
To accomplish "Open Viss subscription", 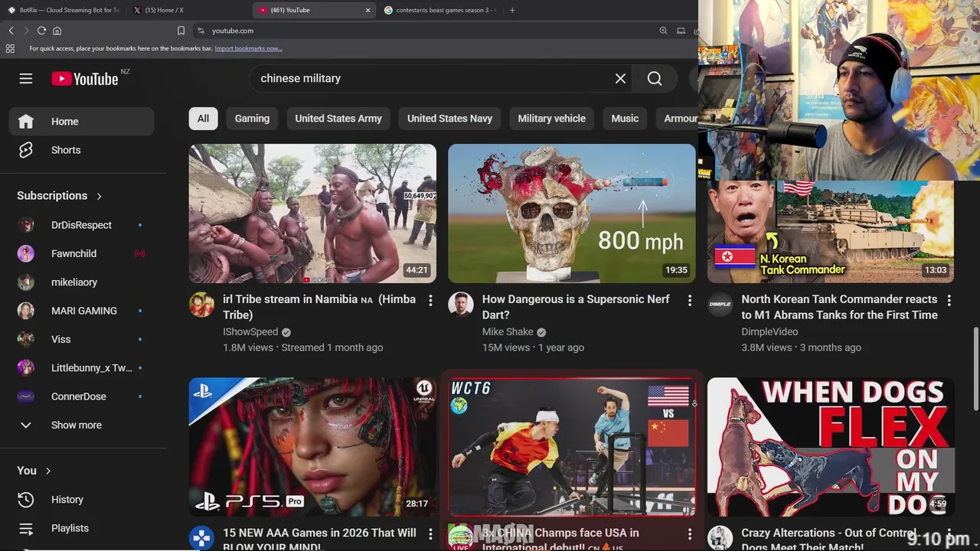I will (81, 339).
